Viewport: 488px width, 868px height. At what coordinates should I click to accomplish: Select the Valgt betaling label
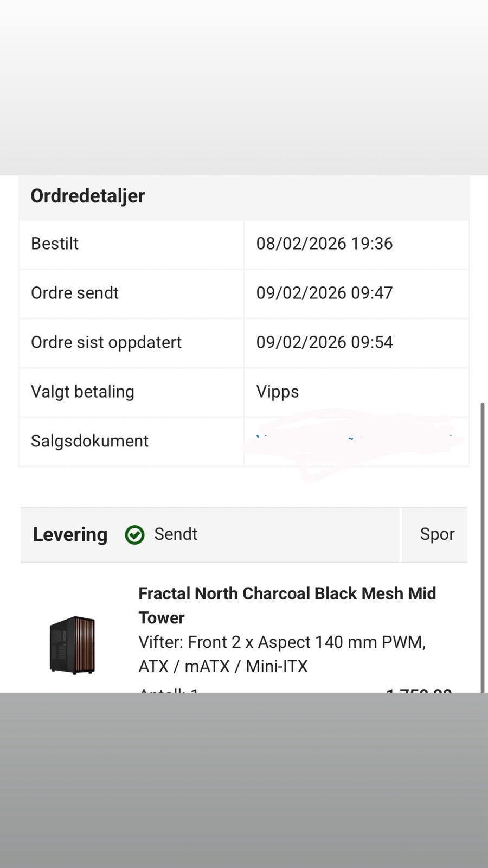click(82, 392)
